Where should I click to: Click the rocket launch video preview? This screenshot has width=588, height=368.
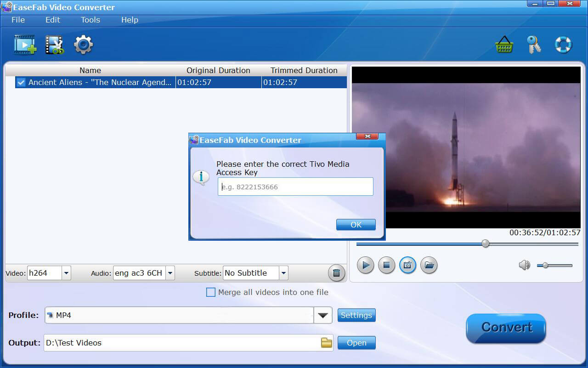coord(466,147)
